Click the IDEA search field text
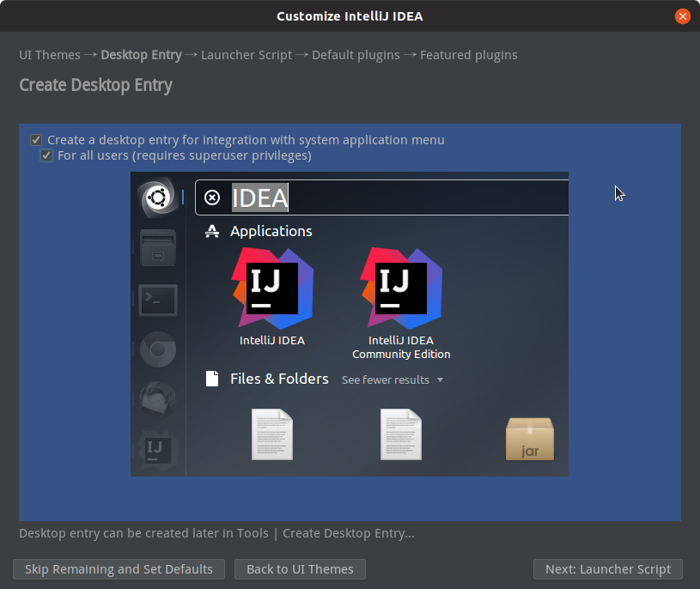The height and width of the screenshot is (589, 700). tap(260, 197)
